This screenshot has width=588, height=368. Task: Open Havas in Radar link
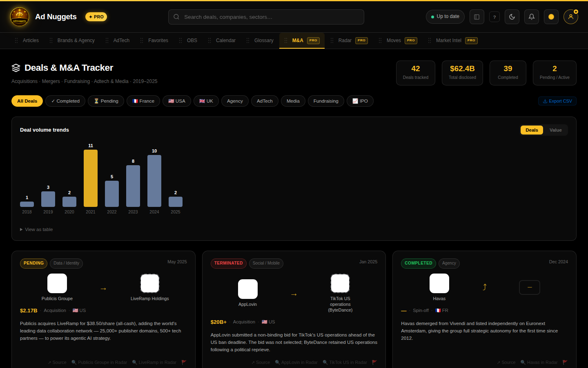pyautogui.click(x=539, y=362)
